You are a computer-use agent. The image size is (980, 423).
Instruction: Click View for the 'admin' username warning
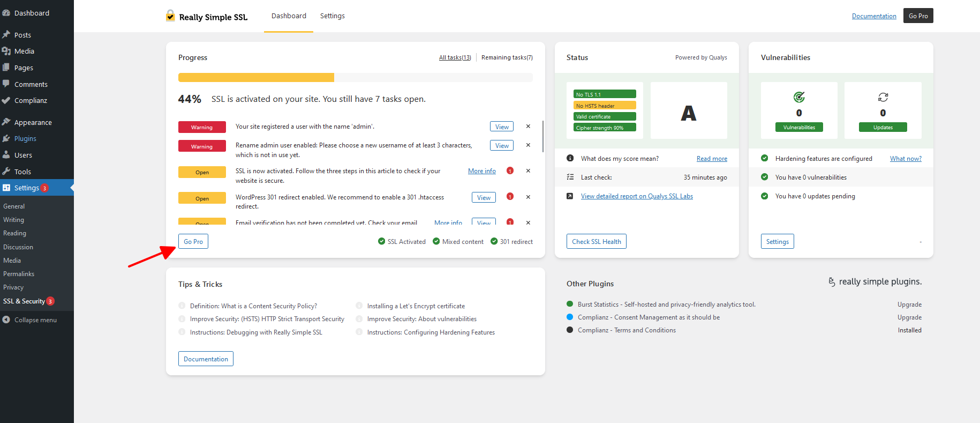(502, 127)
